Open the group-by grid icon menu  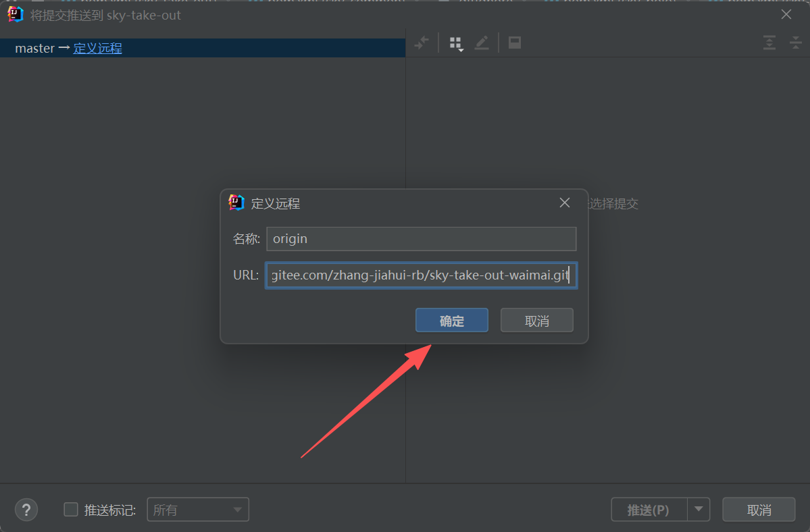coord(456,43)
